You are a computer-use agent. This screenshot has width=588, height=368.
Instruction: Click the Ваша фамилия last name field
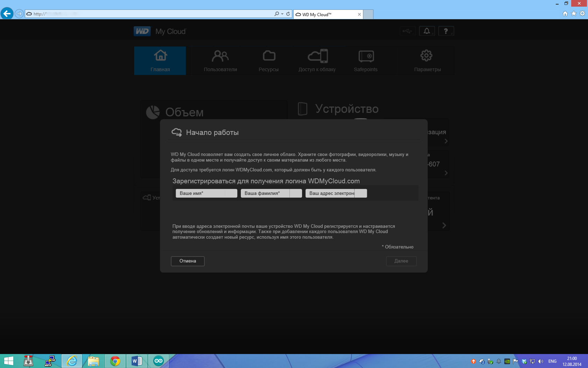(271, 193)
